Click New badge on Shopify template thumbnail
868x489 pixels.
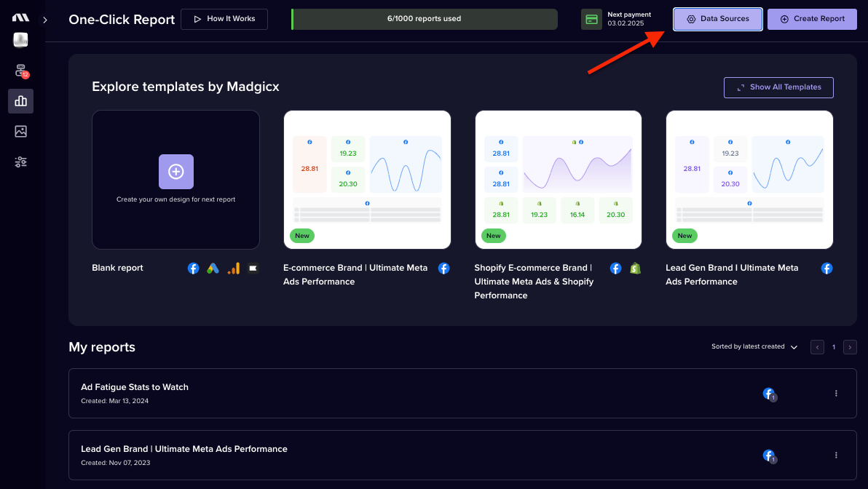pos(493,236)
